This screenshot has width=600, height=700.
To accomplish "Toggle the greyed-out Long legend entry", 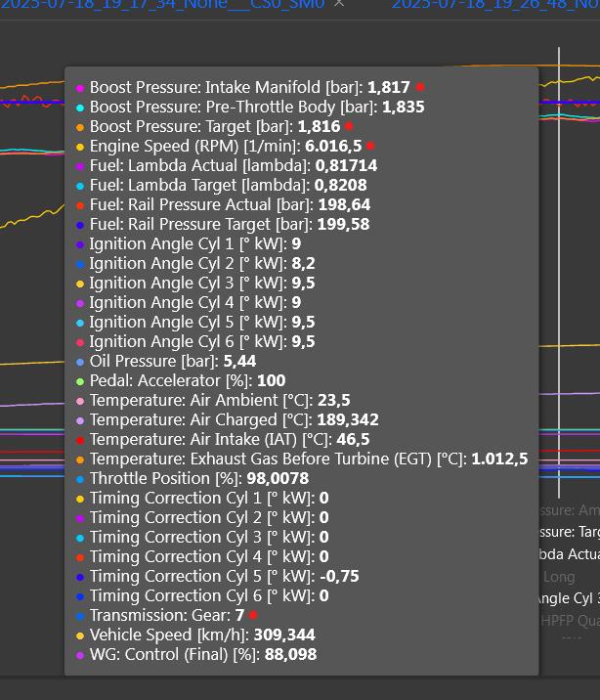I will click(x=559, y=577).
